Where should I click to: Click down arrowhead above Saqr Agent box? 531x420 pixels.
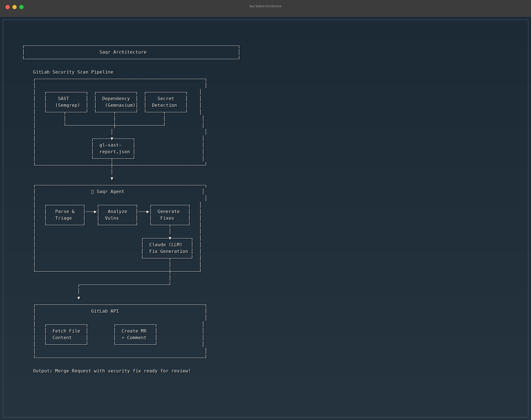(112, 179)
